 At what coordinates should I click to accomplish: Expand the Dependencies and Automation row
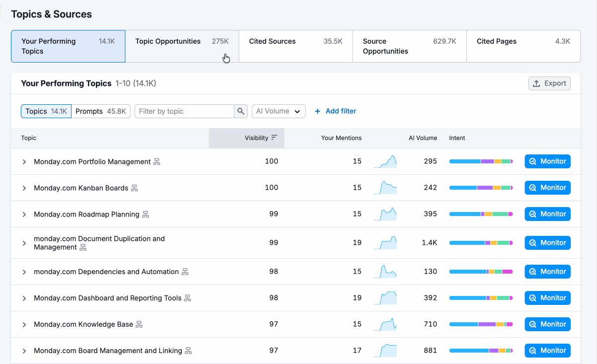(24, 272)
